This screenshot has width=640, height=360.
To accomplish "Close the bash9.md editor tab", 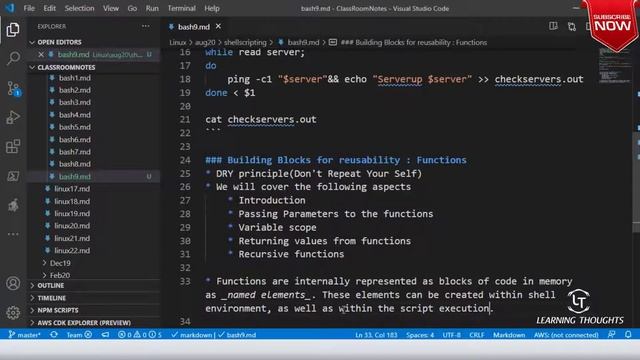I will [x=218, y=27].
